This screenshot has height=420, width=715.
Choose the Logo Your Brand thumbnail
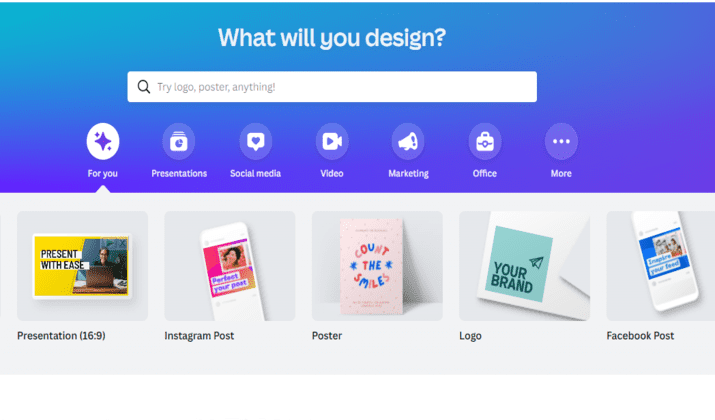[x=524, y=266]
